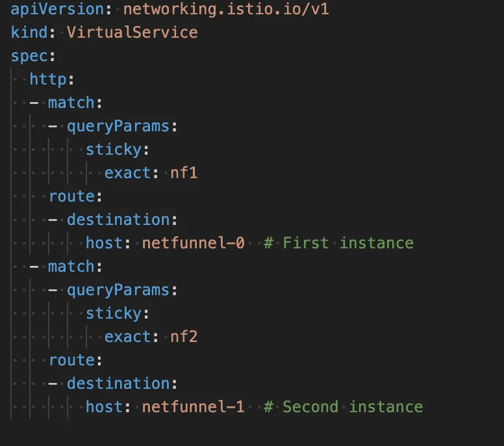Click the nf1 exact value
This screenshot has width=504, height=446.
pos(183,173)
